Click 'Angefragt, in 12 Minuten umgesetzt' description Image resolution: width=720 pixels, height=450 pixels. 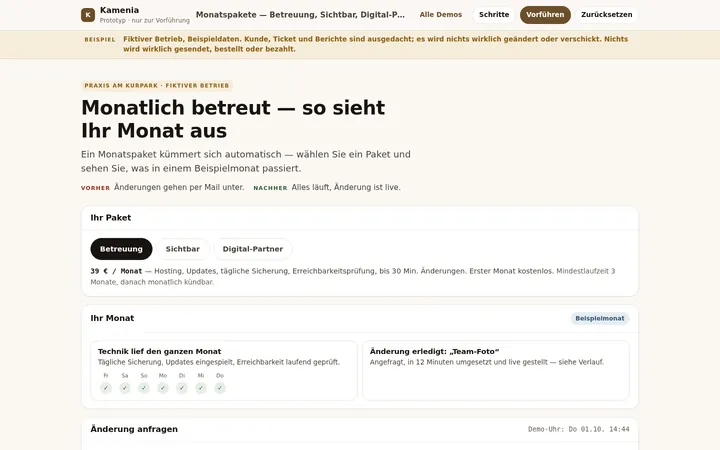click(x=487, y=362)
